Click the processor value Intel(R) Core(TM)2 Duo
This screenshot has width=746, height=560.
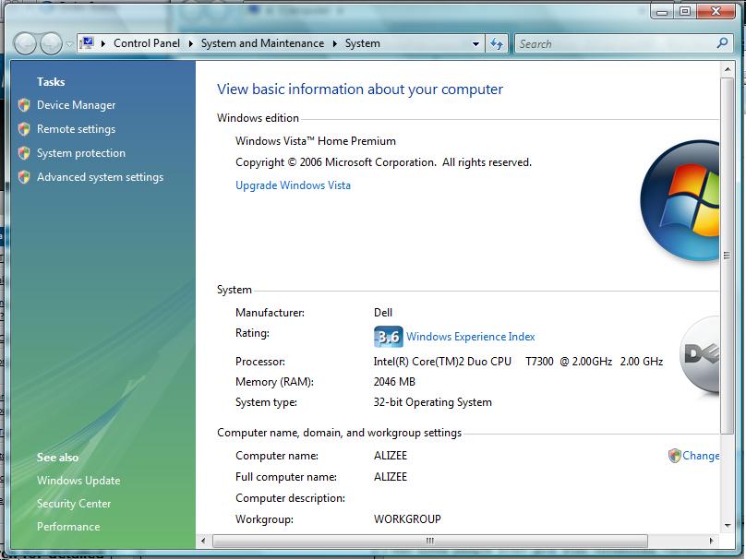[518, 362]
